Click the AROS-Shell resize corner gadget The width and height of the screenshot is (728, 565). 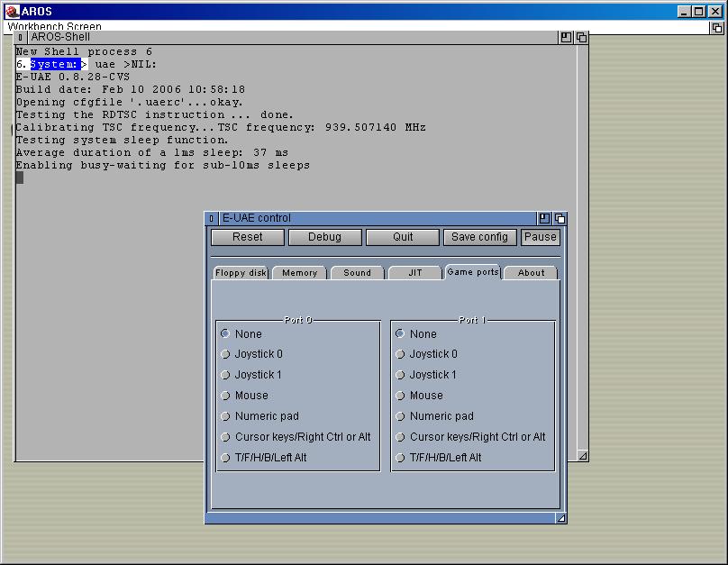(583, 456)
